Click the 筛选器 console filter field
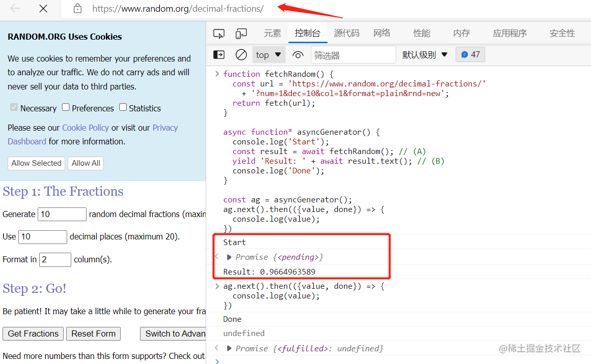The width and height of the screenshot is (591, 364). point(353,55)
